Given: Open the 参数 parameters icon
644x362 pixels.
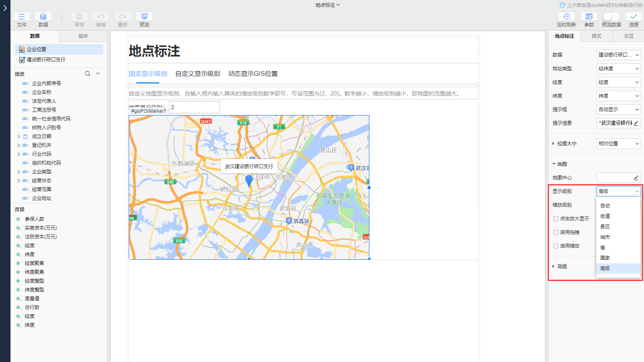Looking at the screenshot, I should coord(589,16).
